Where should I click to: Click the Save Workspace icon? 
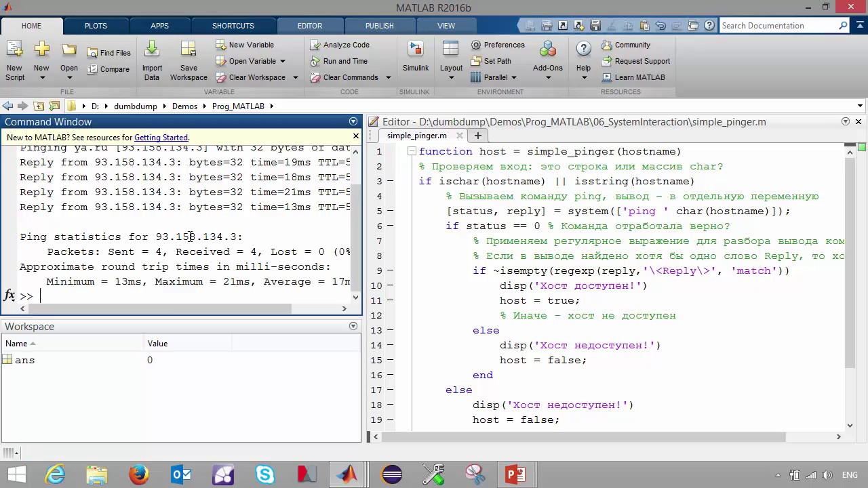coord(189,50)
